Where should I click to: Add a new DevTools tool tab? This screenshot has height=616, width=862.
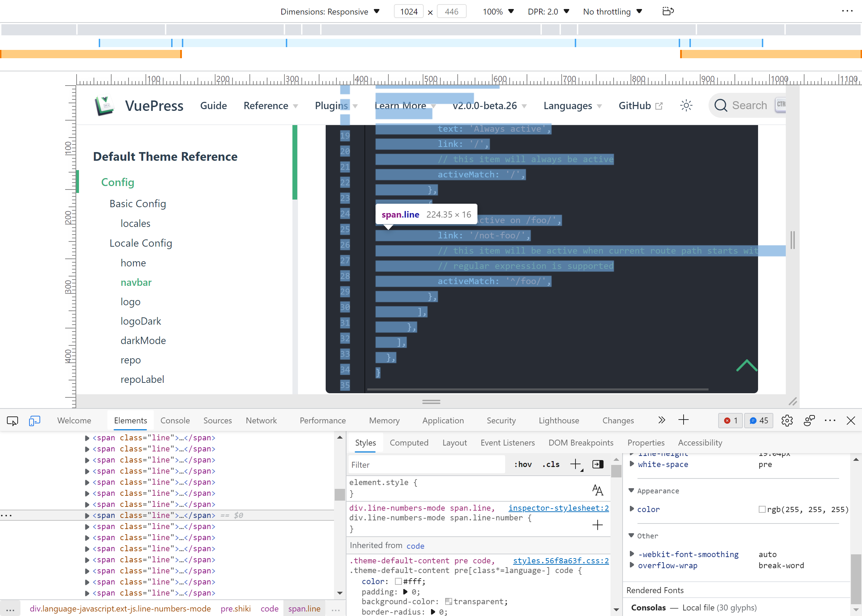click(x=683, y=420)
